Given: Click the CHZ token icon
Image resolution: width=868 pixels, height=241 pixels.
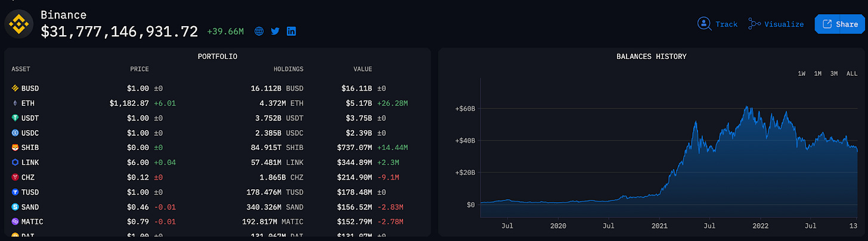Looking at the screenshot, I should click(15, 177).
